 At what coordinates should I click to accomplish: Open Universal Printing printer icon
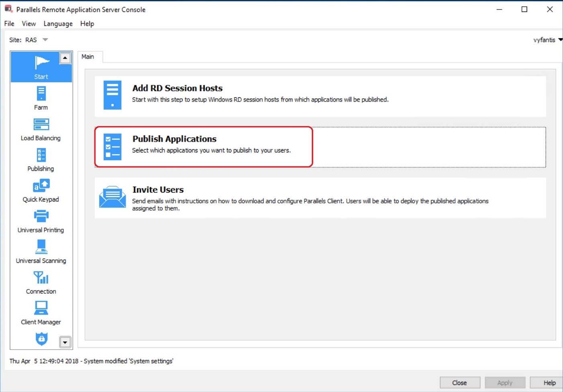[x=41, y=216]
